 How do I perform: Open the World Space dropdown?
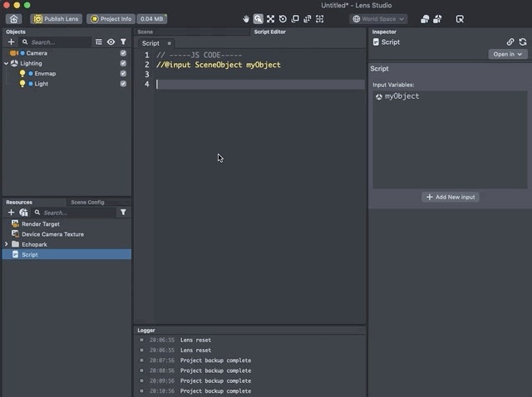[x=378, y=18]
